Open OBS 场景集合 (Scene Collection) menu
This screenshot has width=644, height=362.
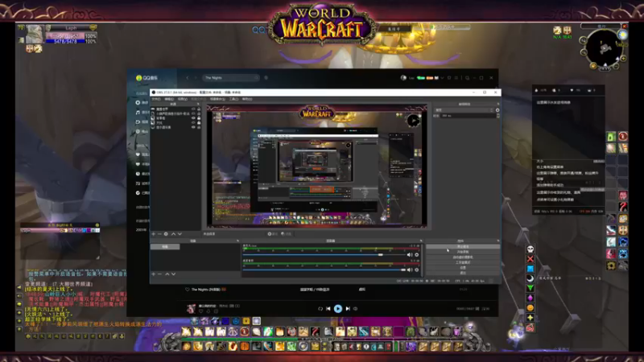[x=217, y=99]
